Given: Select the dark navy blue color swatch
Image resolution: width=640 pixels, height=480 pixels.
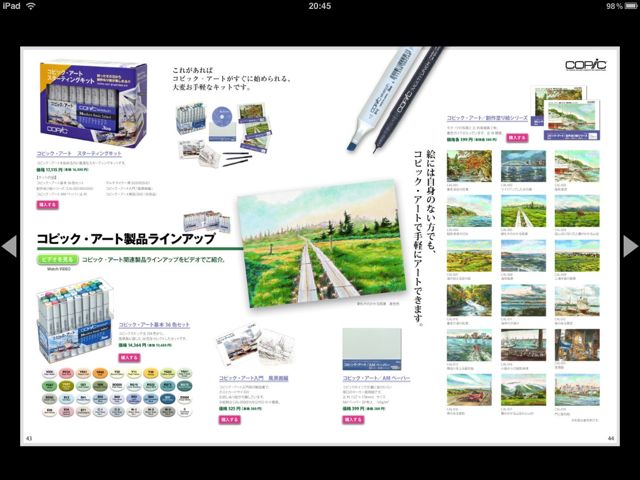Looking at the screenshot, I should coord(167,399).
